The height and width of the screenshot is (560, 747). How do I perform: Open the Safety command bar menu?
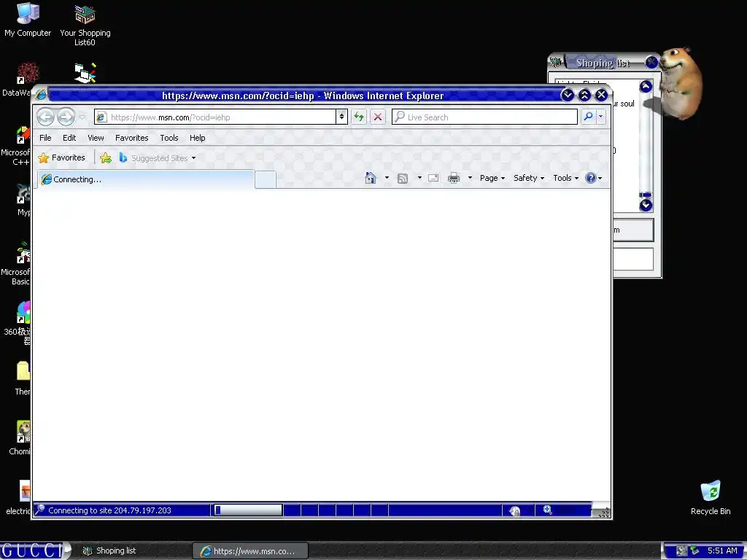coord(529,178)
